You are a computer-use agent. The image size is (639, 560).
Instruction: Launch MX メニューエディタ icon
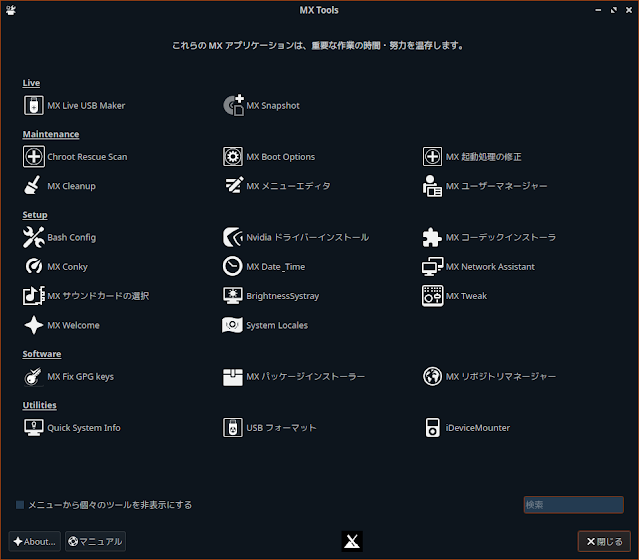tap(234, 185)
